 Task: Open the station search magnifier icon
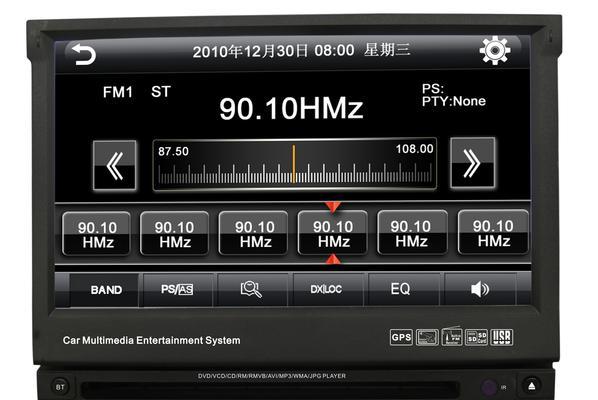tap(251, 289)
